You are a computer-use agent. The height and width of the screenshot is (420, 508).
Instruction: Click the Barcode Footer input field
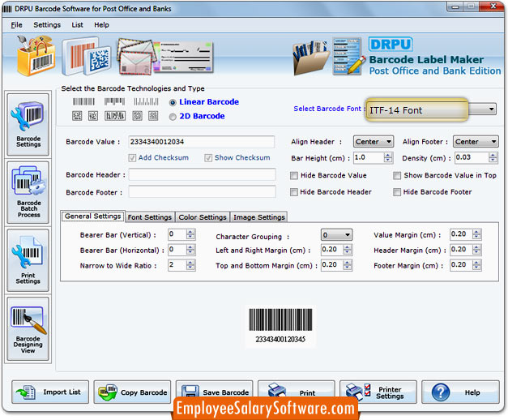tap(202, 191)
